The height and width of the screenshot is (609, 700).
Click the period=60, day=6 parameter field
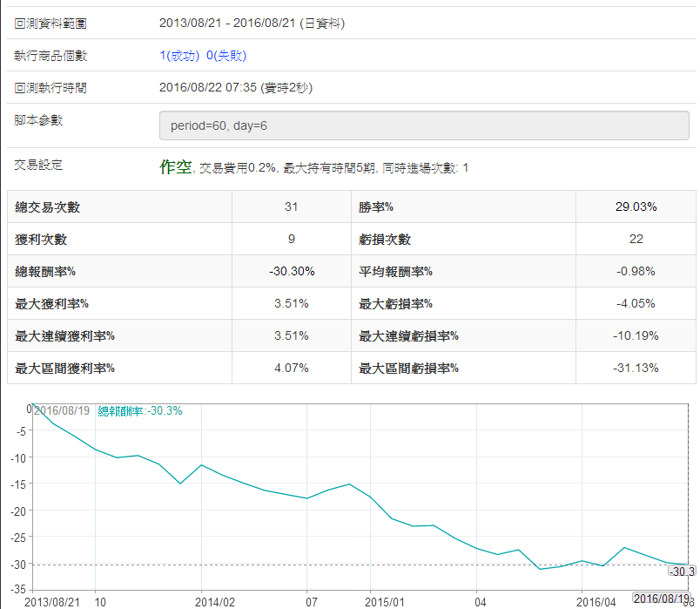pyautogui.click(x=424, y=125)
